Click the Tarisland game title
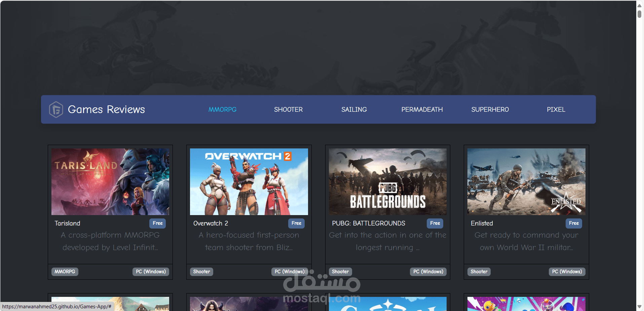 [67, 223]
